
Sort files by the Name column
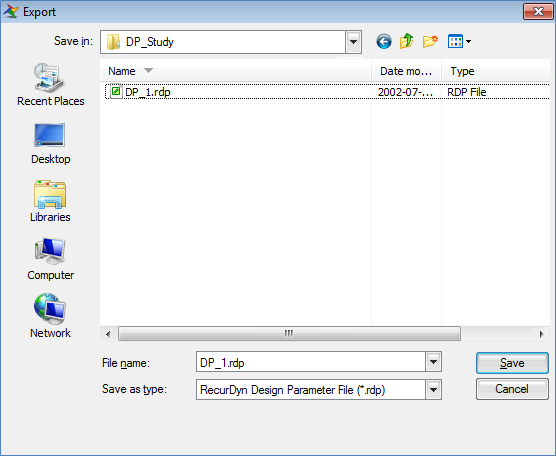coord(236,71)
